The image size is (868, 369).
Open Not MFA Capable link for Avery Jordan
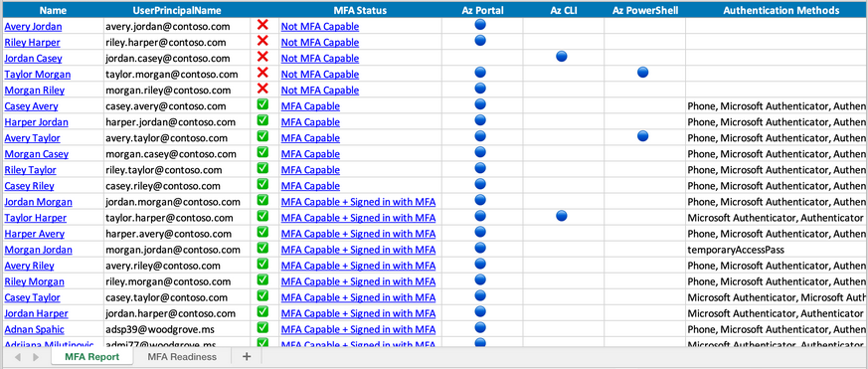pos(320,27)
